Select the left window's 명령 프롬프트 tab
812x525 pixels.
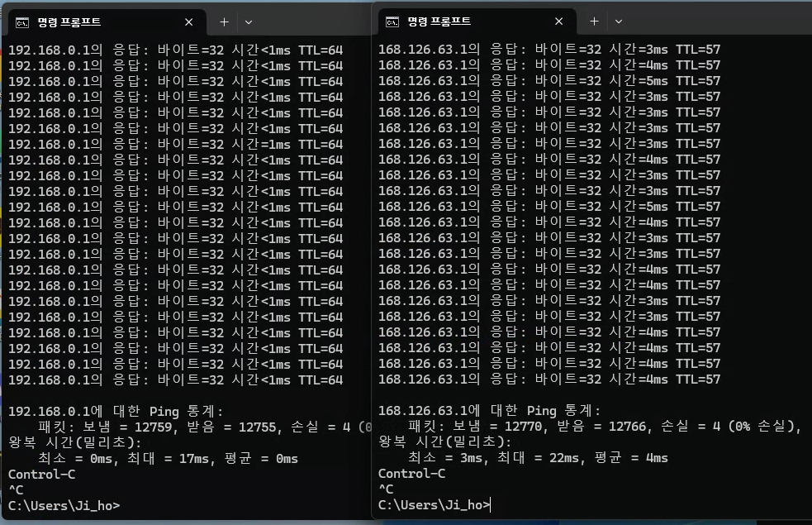tap(106, 22)
